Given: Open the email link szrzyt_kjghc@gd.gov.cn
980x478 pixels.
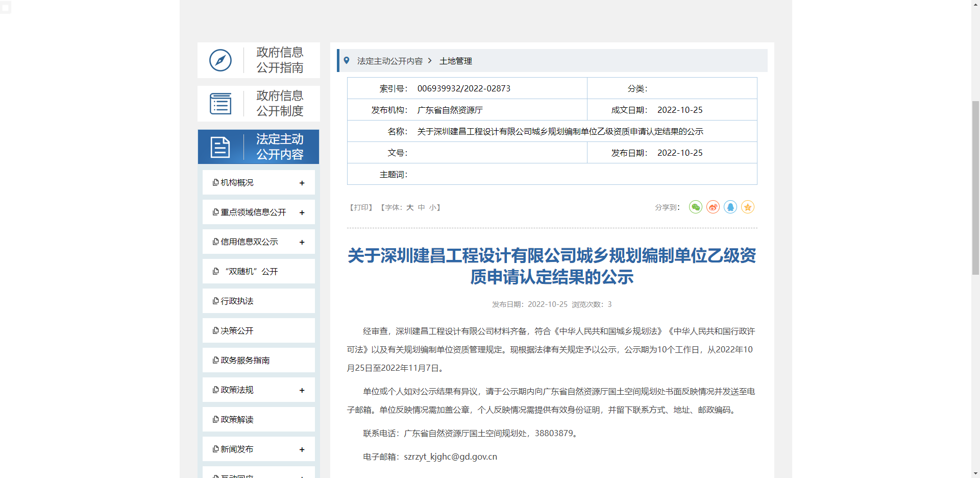Looking at the screenshot, I should [450, 457].
